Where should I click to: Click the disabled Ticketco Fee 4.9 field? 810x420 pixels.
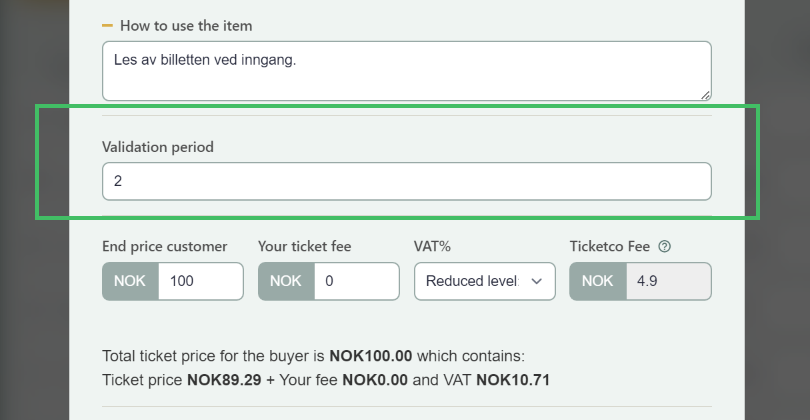[668, 281]
